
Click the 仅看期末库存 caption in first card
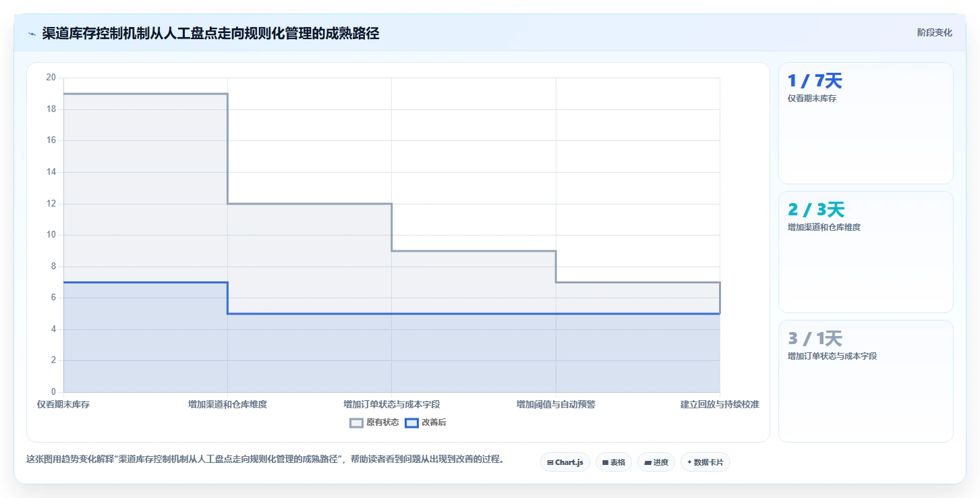(x=812, y=99)
